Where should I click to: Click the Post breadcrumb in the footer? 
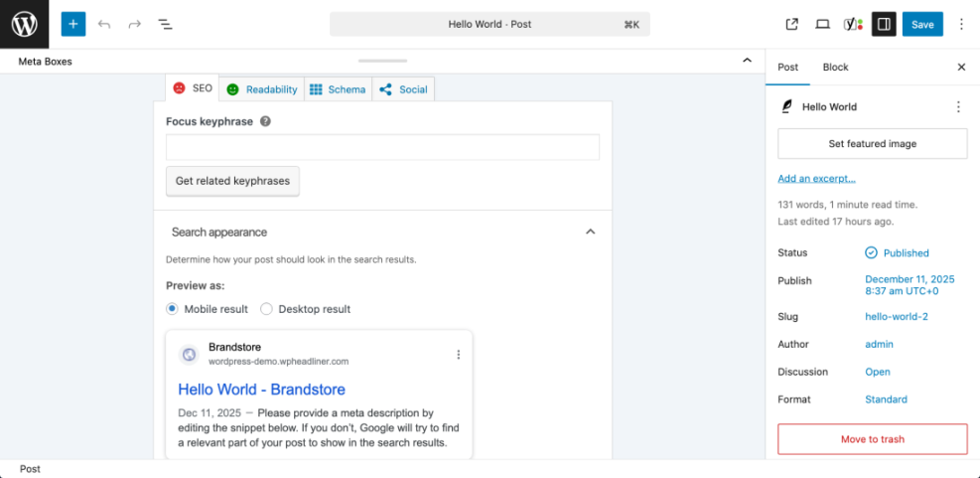pos(30,469)
